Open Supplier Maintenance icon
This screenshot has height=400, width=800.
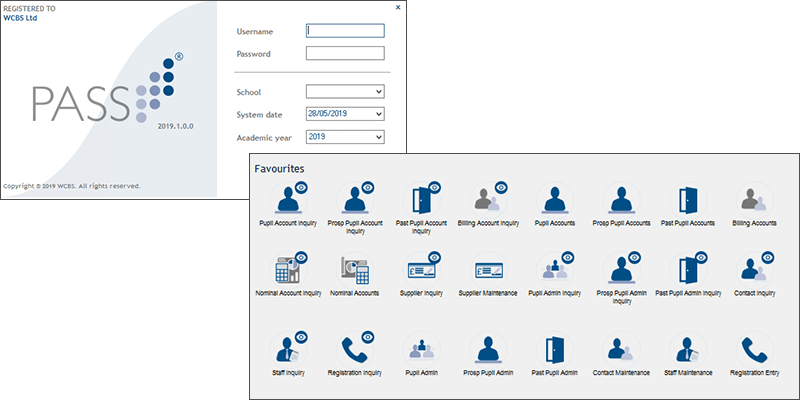(x=488, y=270)
